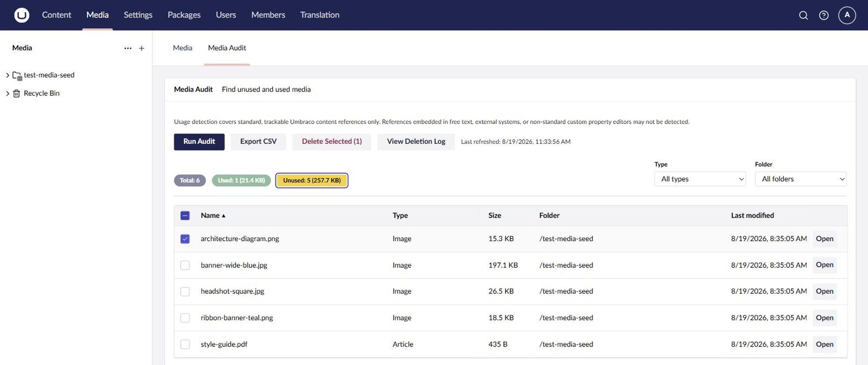
Task: Open headshot-square.jpg via its Open button
Action: tap(824, 291)
